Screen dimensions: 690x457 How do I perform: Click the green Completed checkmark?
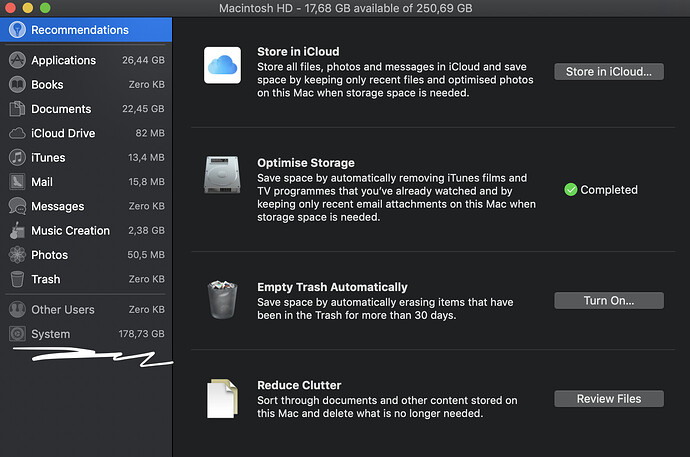click(x=570, y=189)
